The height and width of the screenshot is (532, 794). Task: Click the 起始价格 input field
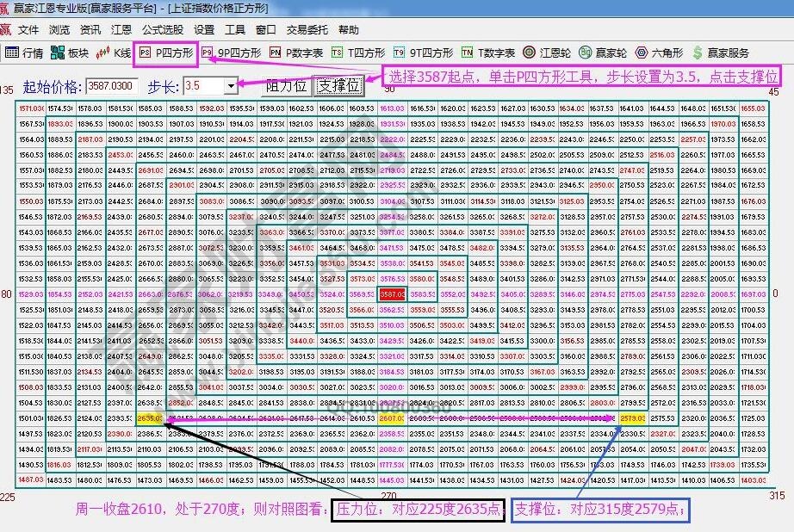[x=112, y=86]
